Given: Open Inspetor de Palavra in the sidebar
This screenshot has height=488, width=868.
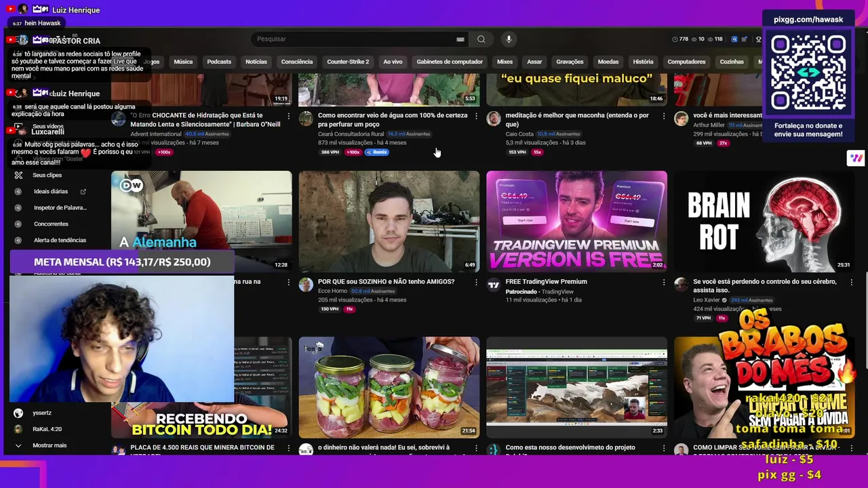Looking at the screenshot, I should click(60, 208).
